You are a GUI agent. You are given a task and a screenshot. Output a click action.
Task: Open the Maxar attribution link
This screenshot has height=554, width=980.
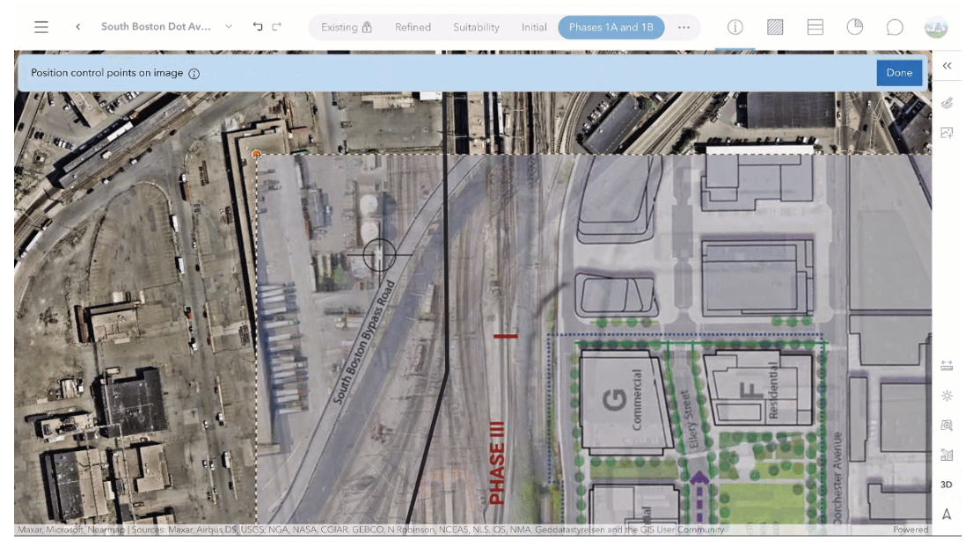click(31, 530)
